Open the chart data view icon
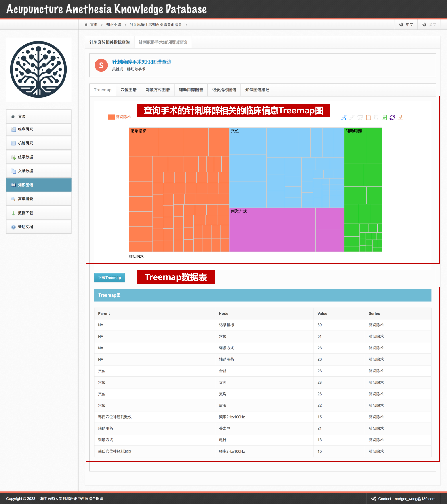The image size is (447, 504). [384, 117]
